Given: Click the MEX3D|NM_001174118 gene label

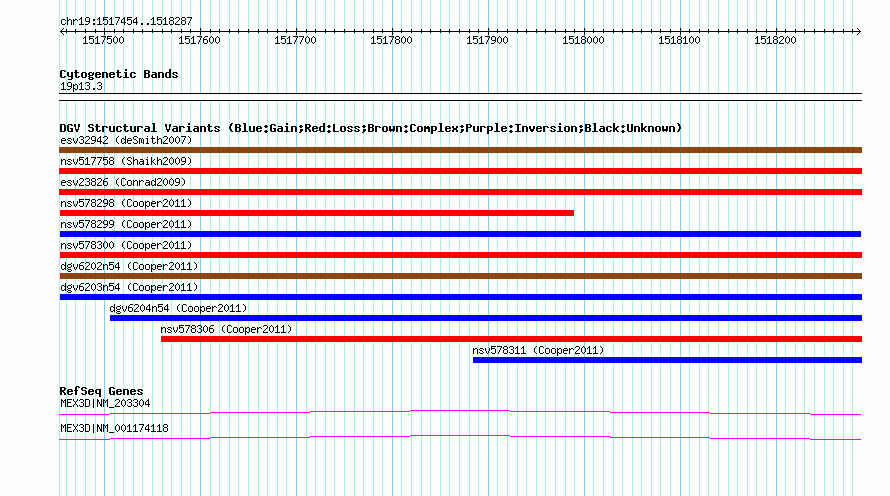Looking at the screenshot, I should pos(114,428).
